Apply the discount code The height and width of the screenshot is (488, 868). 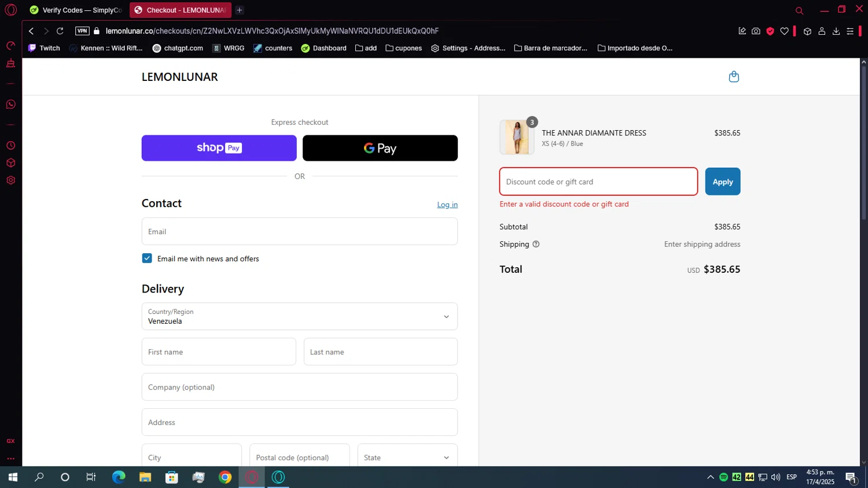[723, 182]
